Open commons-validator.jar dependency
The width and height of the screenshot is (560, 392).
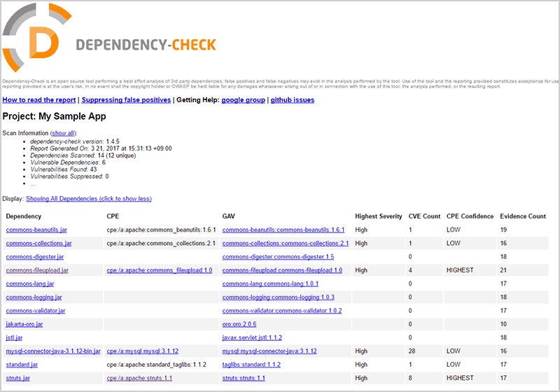(x=36, y=311)
